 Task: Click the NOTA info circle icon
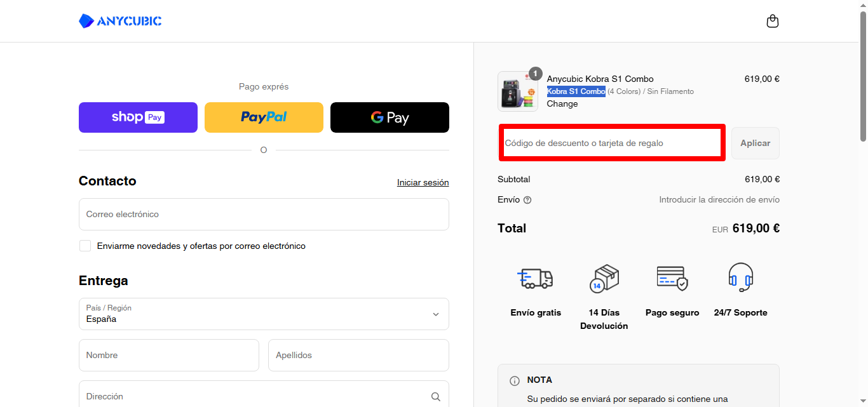pos(515,381)
